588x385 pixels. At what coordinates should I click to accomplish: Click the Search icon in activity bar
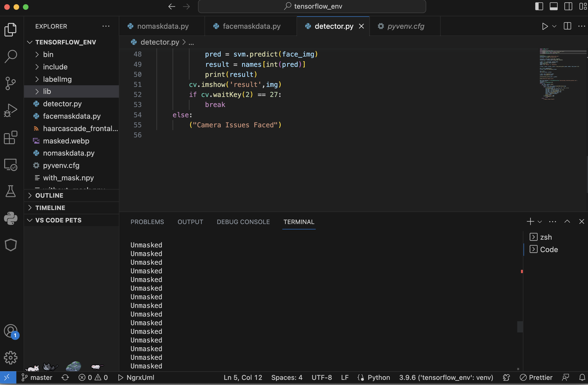(x=10, y=56)
